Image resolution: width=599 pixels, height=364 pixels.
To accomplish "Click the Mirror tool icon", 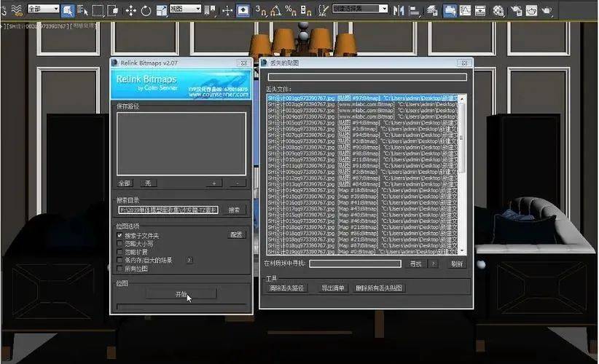I will point(399,10).
